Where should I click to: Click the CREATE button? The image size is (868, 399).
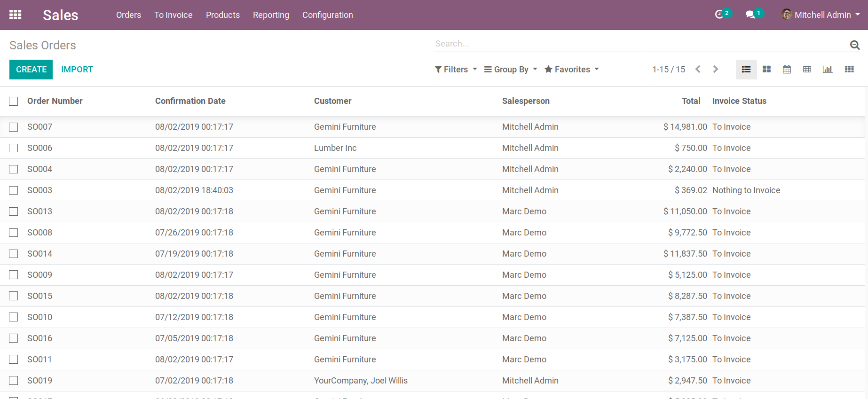point(31,70)
